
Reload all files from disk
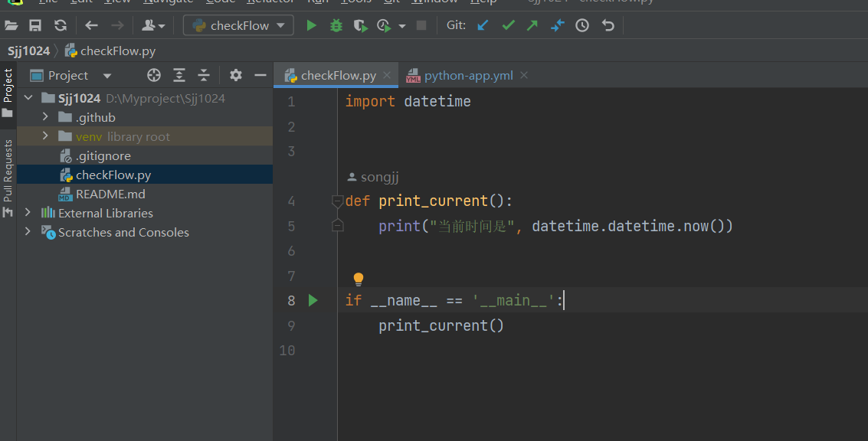(x=61, y=25)
